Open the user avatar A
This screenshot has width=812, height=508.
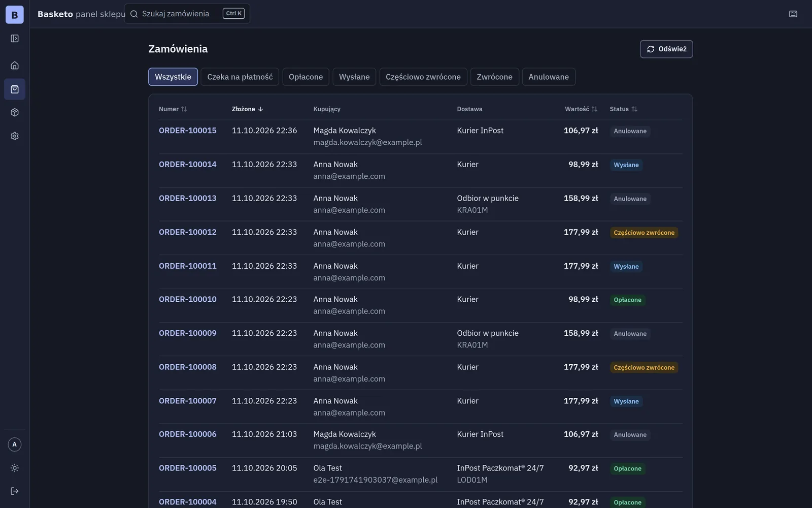coord(15,444)
